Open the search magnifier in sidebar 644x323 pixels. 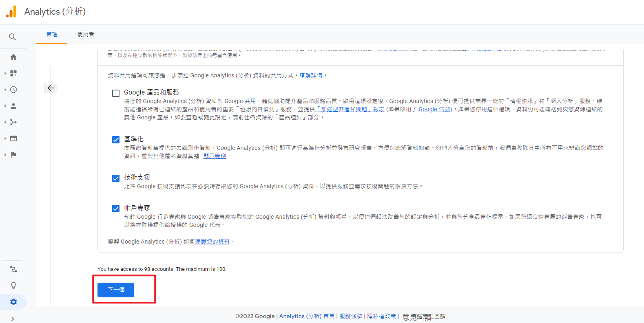(x=13, y=37)
